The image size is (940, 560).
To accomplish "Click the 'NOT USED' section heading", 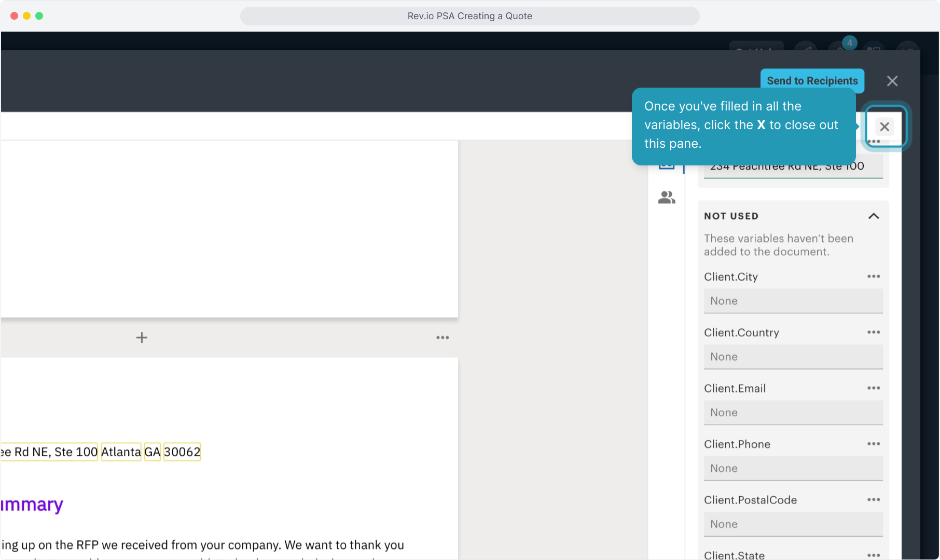I will (x=731, y=216).
